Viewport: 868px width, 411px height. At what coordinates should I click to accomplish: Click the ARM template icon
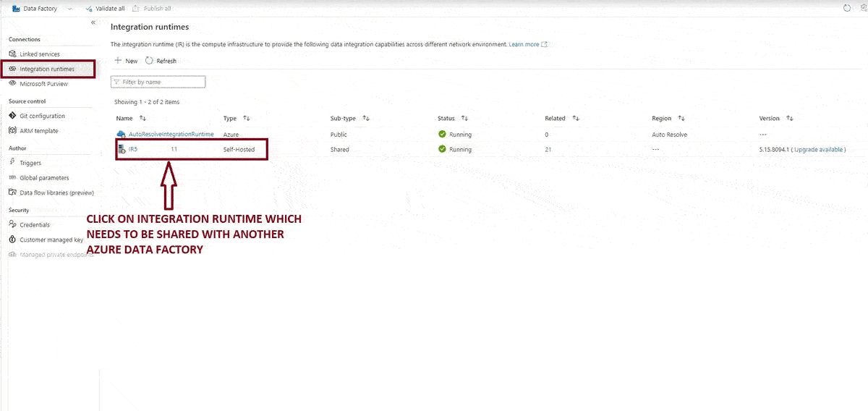click(x=12, y=131)
